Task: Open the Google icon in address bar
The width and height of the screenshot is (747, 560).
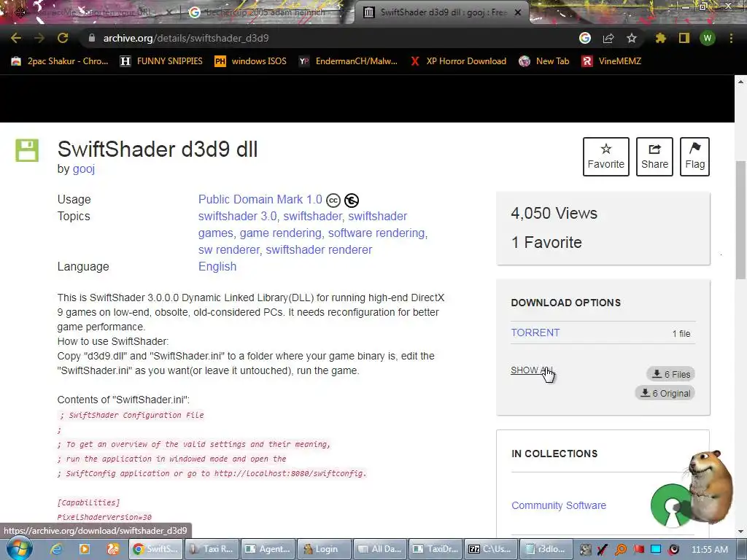Action: [584, 38]
